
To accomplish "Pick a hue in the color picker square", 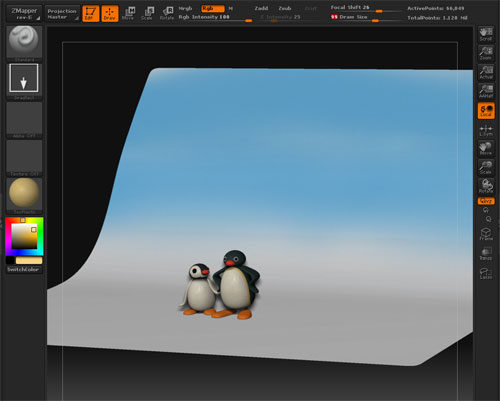I will point(24,236).
